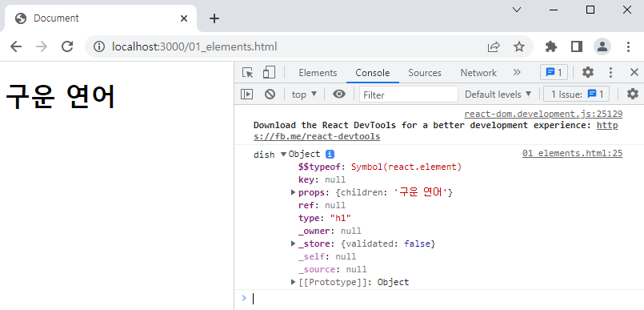Click the '구운 연어' page heading
The image size is (644, 310).
coord(60,97)
